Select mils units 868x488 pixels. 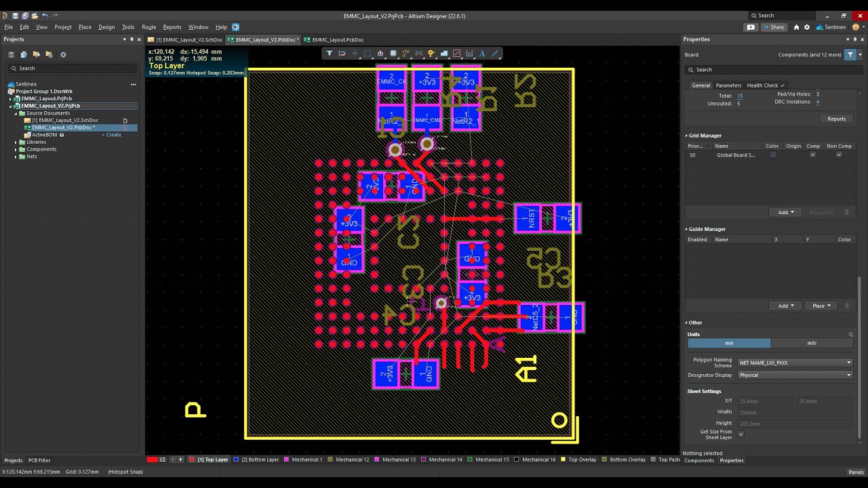[x=812, y=343]
